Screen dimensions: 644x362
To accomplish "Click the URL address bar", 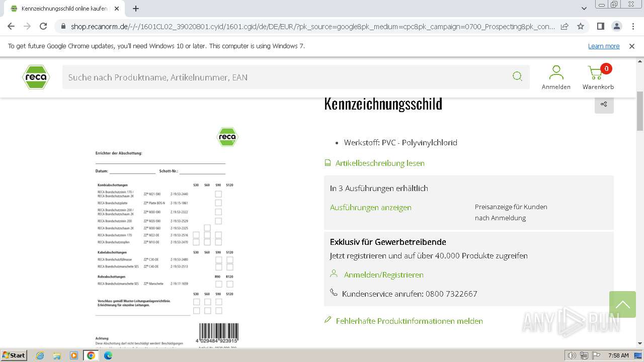I will coord(312,26).
